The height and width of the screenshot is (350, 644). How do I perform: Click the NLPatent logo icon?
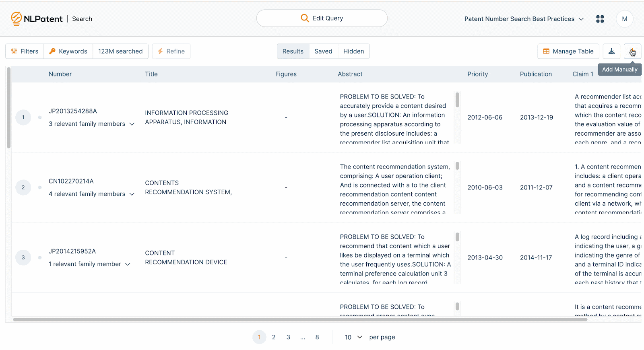(16, 19)
